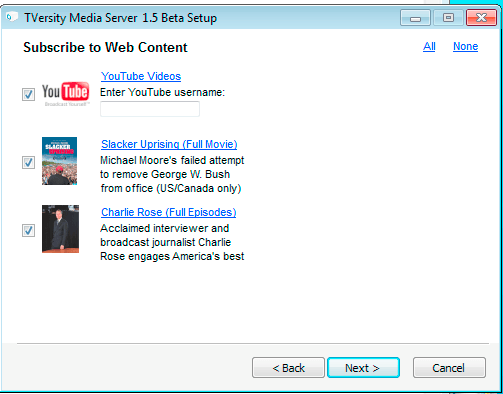
Task: Uncheck the Charlie Rose checkbox
Action: 28,230
